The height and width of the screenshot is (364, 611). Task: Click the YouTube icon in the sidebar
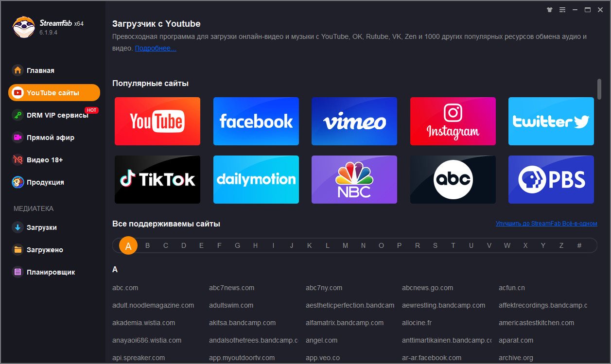tap(18, 93)
